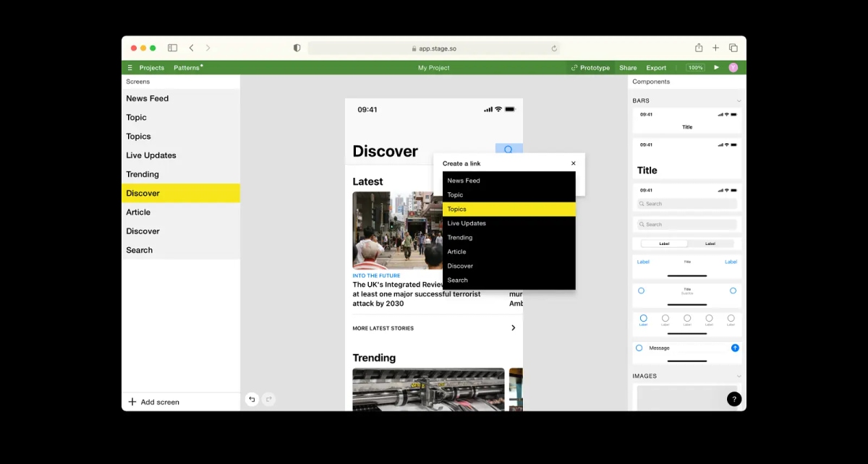This screenshot has height=464, width=868.
Task: Toggle Prototype mode on
Action: coord(590,68)
